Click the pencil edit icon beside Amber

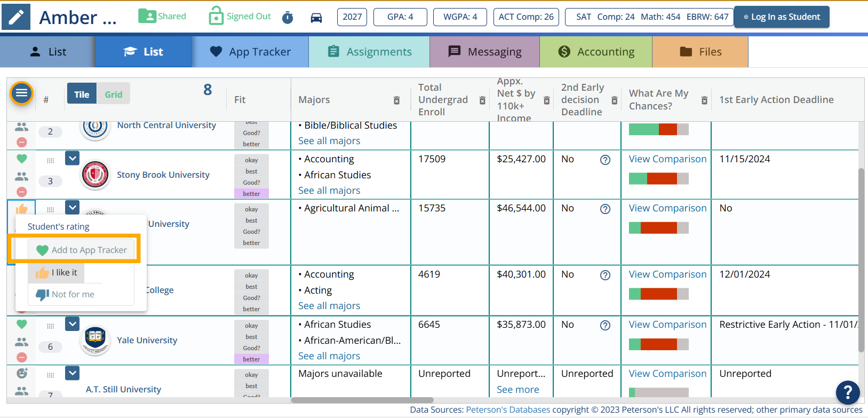click(x=16, y=17)
